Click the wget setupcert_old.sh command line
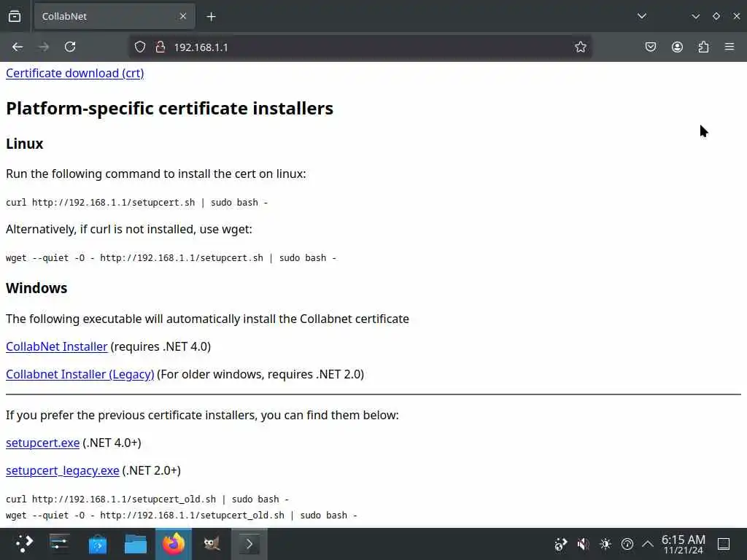 point(182,516)
